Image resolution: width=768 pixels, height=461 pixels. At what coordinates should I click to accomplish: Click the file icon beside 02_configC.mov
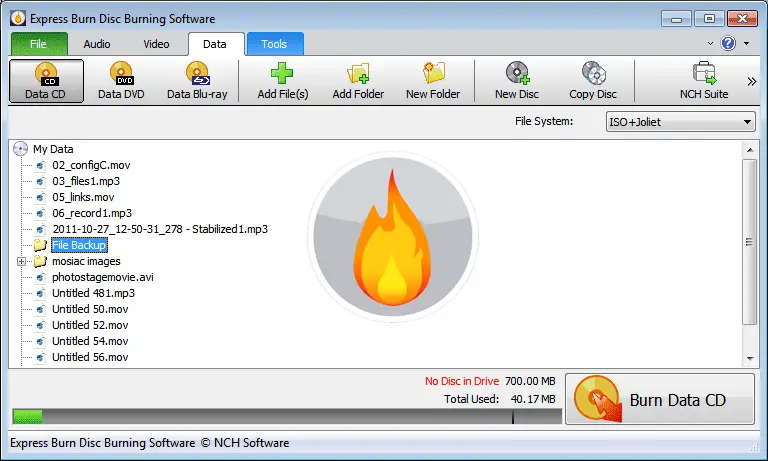click(40, 166)
